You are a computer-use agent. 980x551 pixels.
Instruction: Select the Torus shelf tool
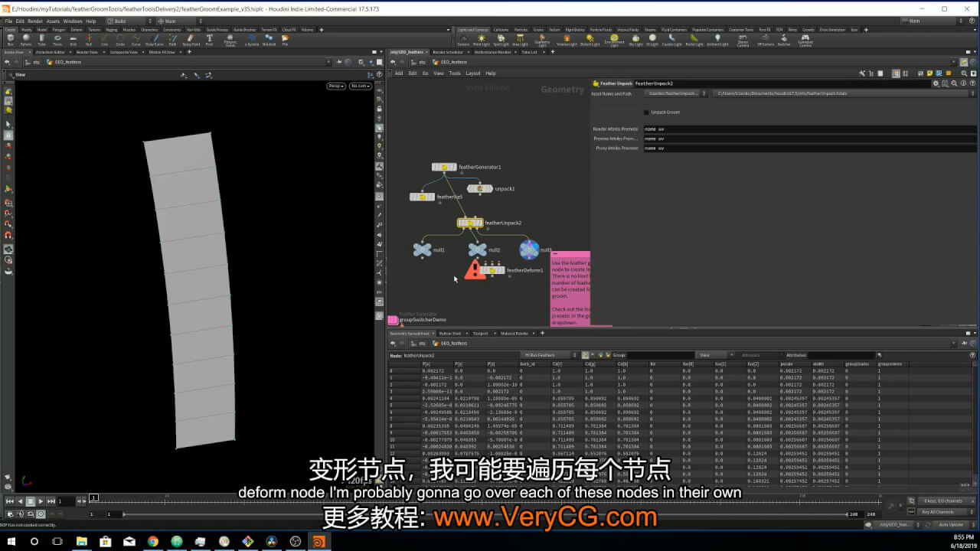point(57,40)
